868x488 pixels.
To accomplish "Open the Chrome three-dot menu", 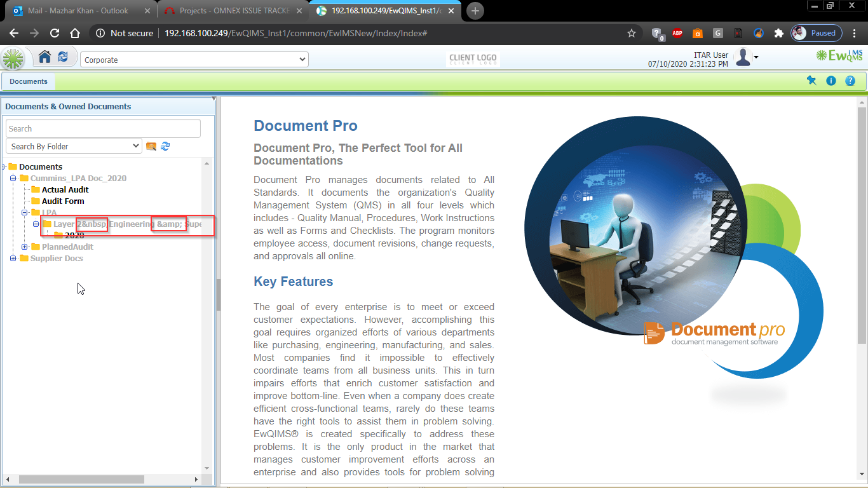I will (855, 33).
